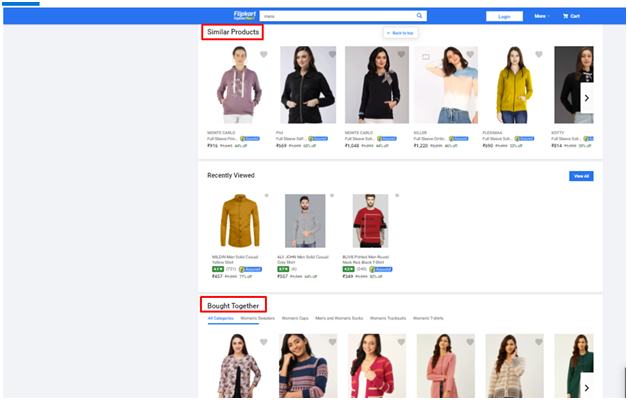This screenshot has height=400, width=628.
Task: Open the pink ombre KILLER sweater image
Action: (x=446, y=84)
